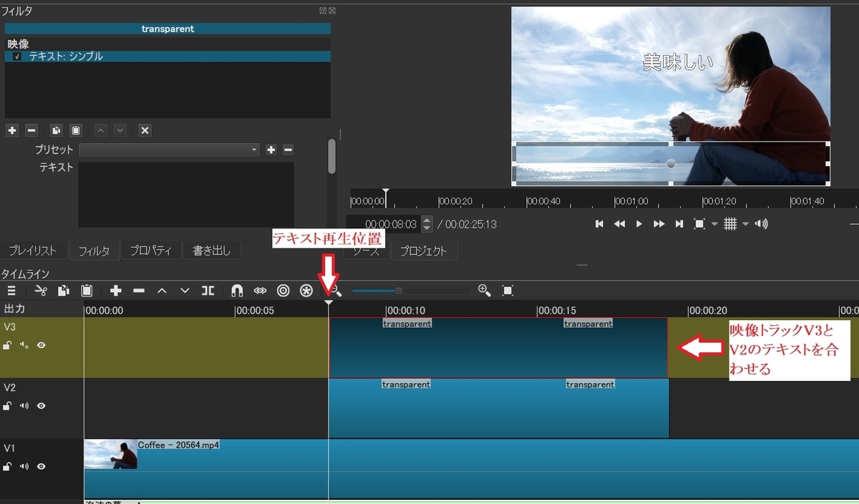
Task: Click the timeline Paste clipboard icon
Action: click(87, 291)
